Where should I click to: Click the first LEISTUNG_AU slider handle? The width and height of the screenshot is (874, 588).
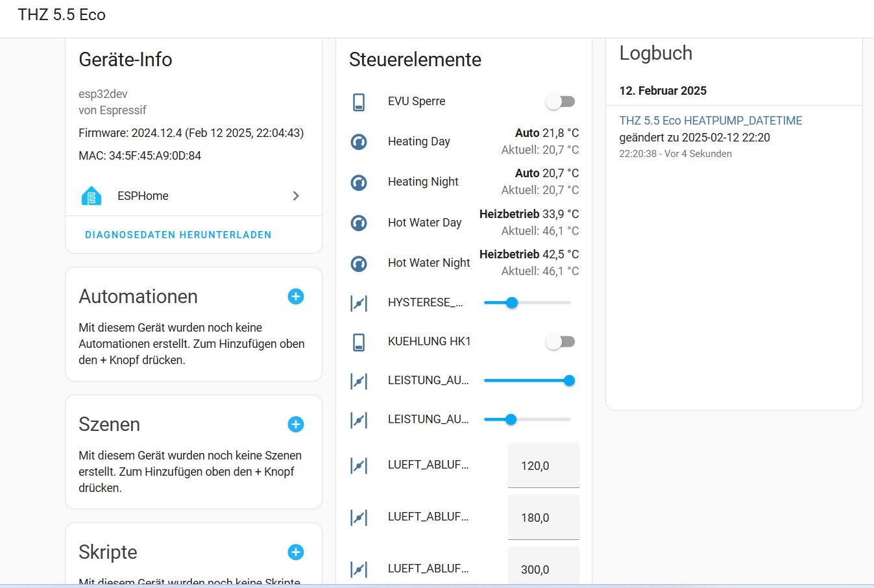(569, 381)
